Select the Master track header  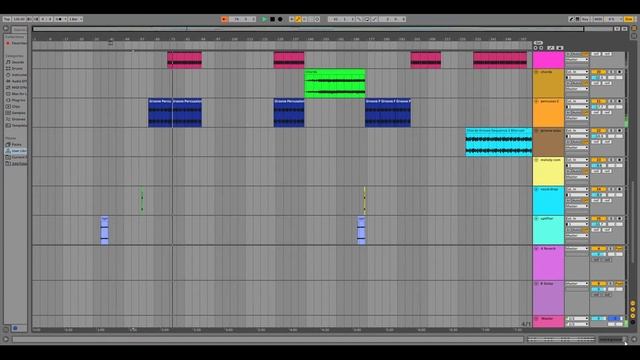[548, 322]
